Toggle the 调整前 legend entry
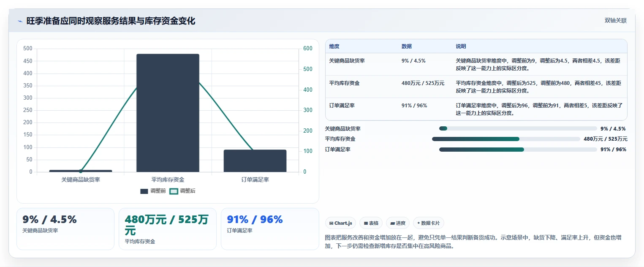644x267 pixels. point(153,191)
